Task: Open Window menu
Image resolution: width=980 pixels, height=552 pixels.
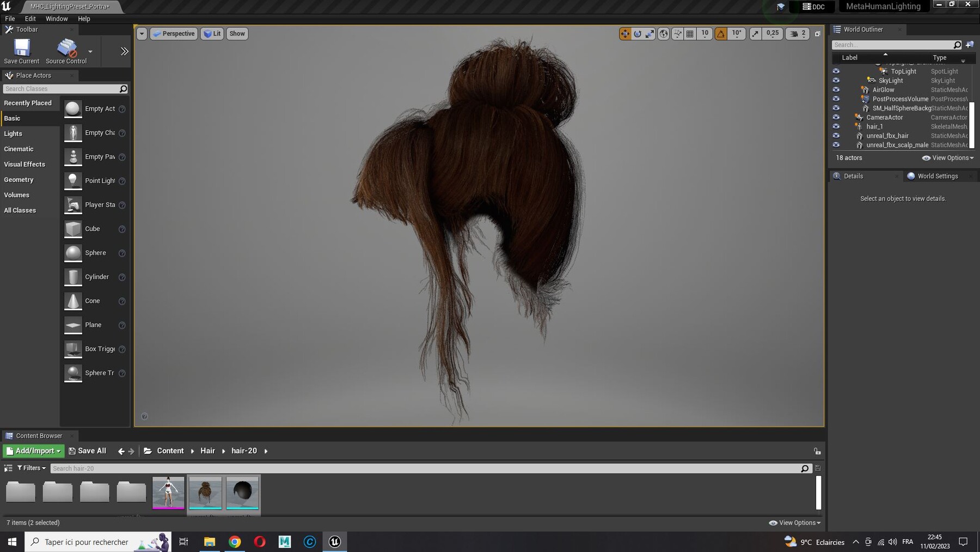Action: [57, 19]
